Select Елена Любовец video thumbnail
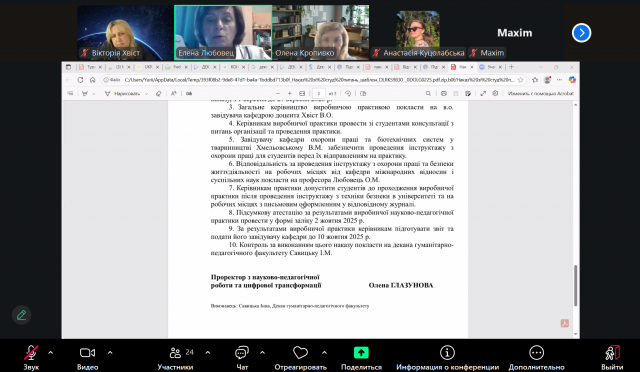The image size is (640, 372). 223,33
